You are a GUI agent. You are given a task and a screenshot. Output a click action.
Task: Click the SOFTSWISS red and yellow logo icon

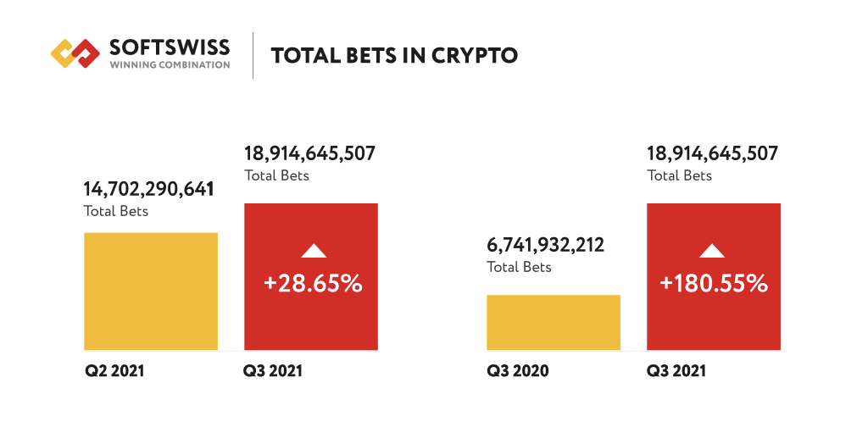tap(75, 53)
